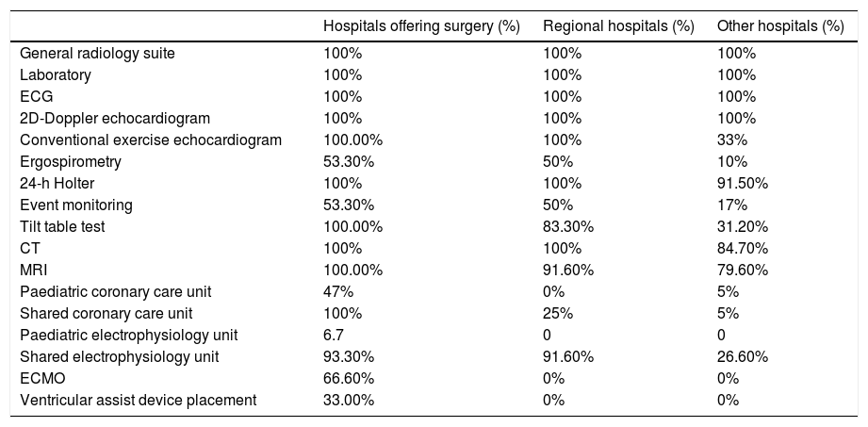Select the 'General radiology suite' row label
Screen dimensions: 868x427
[97, 53]
